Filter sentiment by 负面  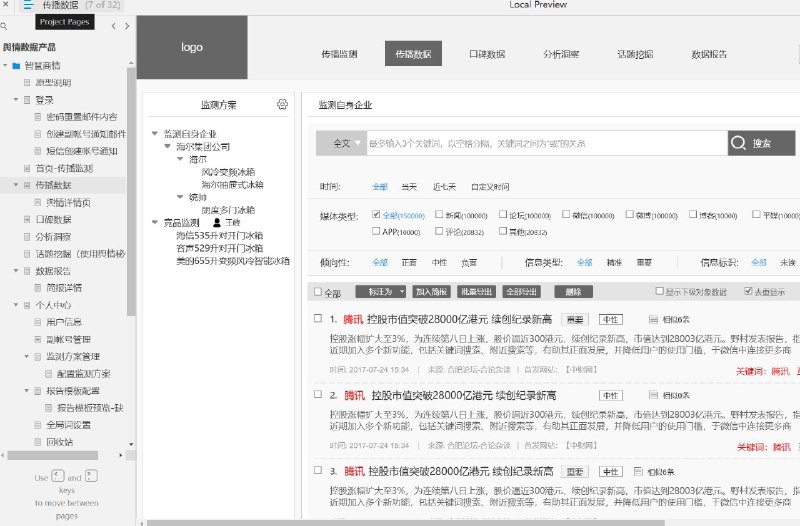tap(469, 263)
